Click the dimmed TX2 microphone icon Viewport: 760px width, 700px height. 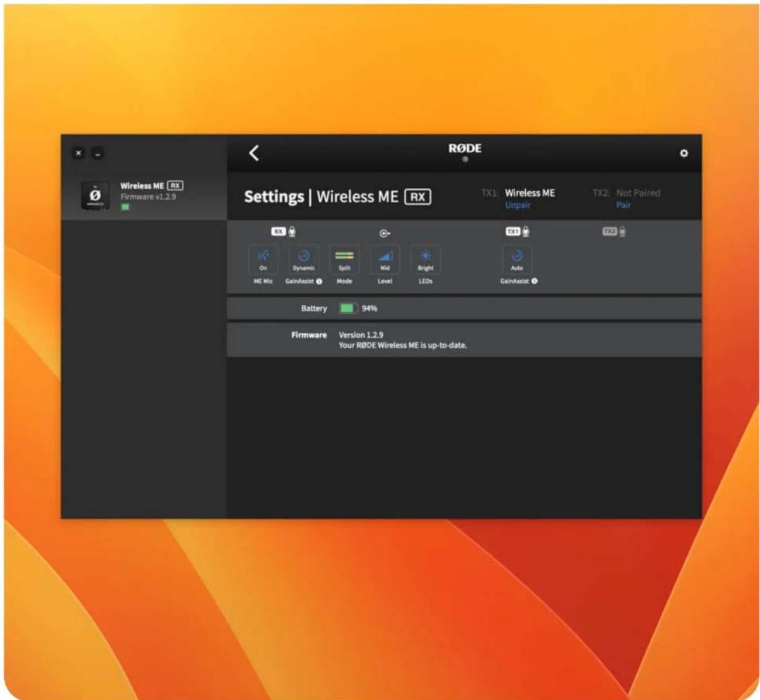pos(614,232)
